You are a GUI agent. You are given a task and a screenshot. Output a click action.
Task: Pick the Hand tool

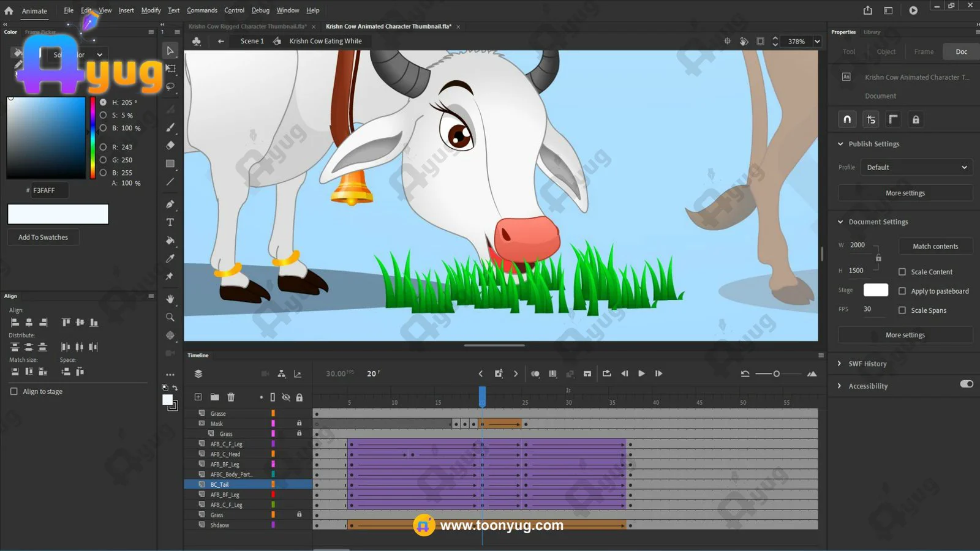click(x=170, y=299)
